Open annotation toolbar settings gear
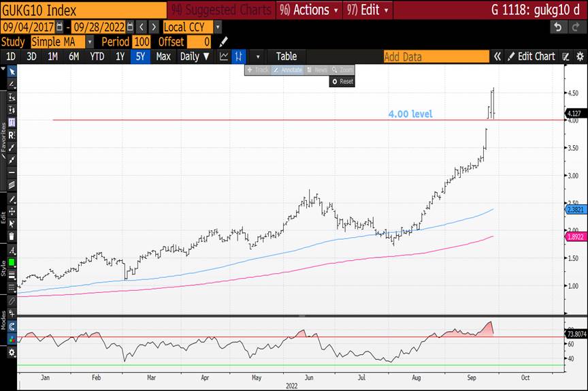 12,353
